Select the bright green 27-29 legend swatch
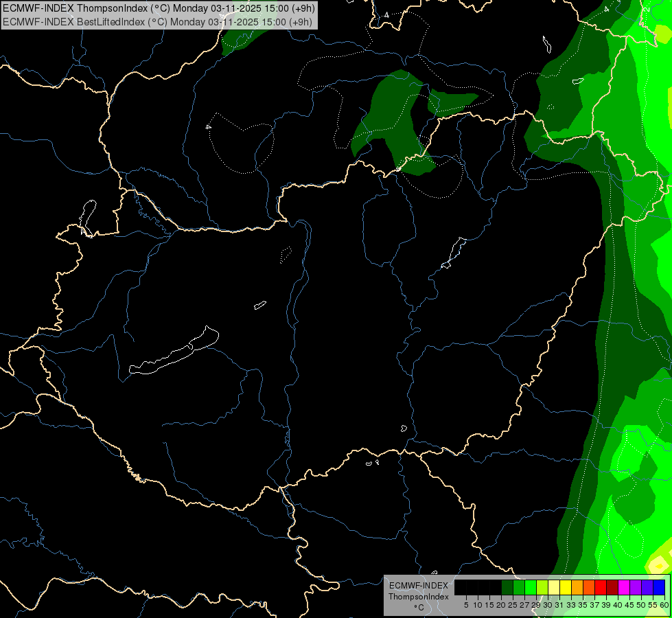The width and height of the screenshot is (672, 618). 531,587
